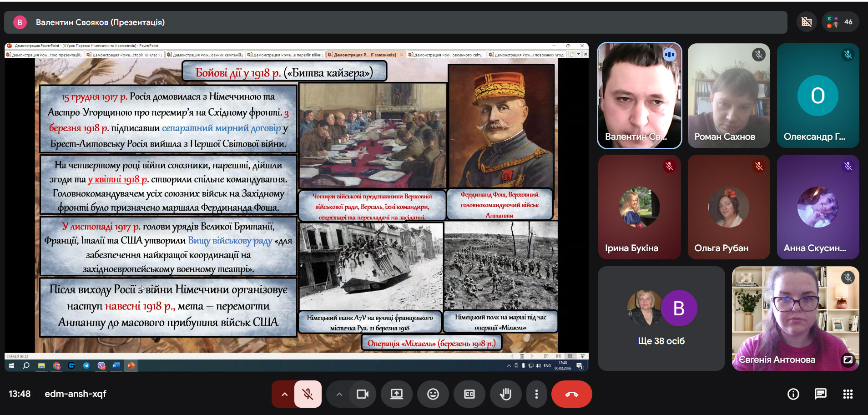Open the 'Ще 38 осіб' tile
Viewport: 868px width, 415px height.
(661, 319)
